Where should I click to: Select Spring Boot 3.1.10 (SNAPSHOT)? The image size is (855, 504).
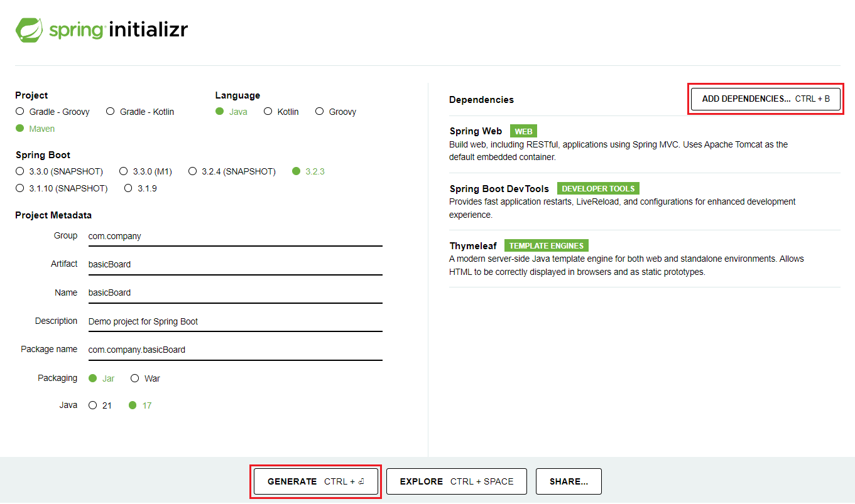coord(62,188)
